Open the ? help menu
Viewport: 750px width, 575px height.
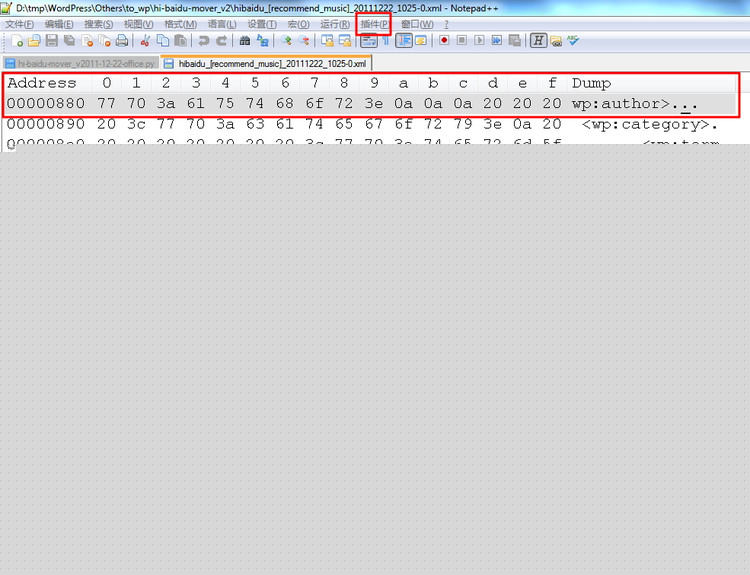point(446,24)
